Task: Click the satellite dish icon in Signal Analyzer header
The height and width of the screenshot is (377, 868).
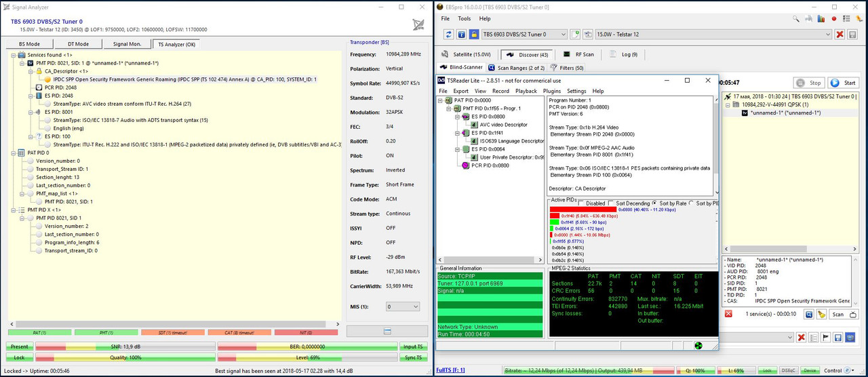Action: [x=418, y=24]
